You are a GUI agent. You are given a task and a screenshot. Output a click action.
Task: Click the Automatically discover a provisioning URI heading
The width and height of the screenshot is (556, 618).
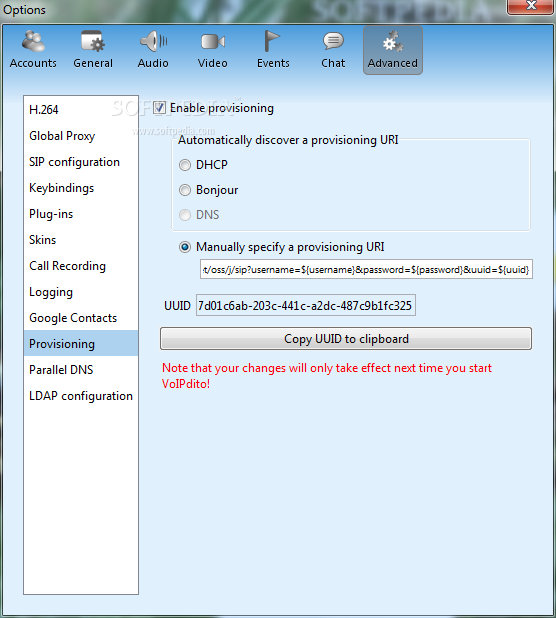288,140
